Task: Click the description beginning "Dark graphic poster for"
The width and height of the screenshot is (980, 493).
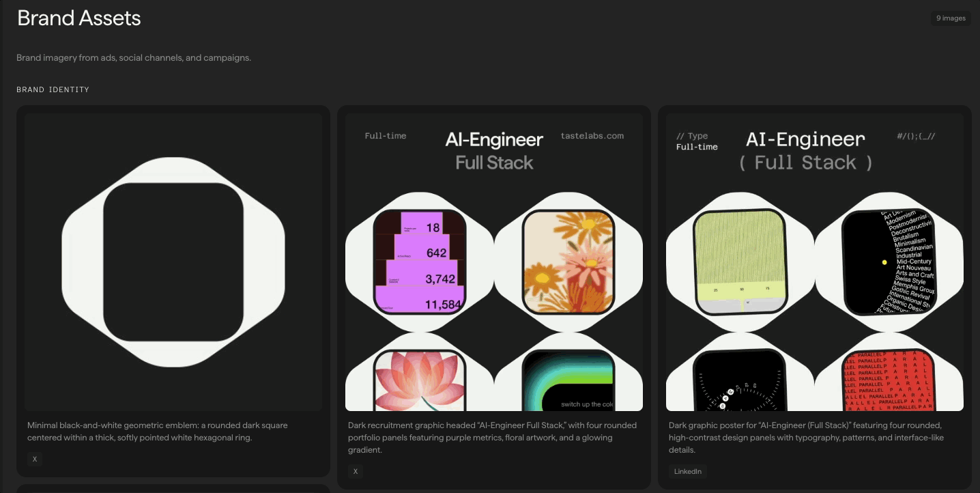Action: [807, 437]
